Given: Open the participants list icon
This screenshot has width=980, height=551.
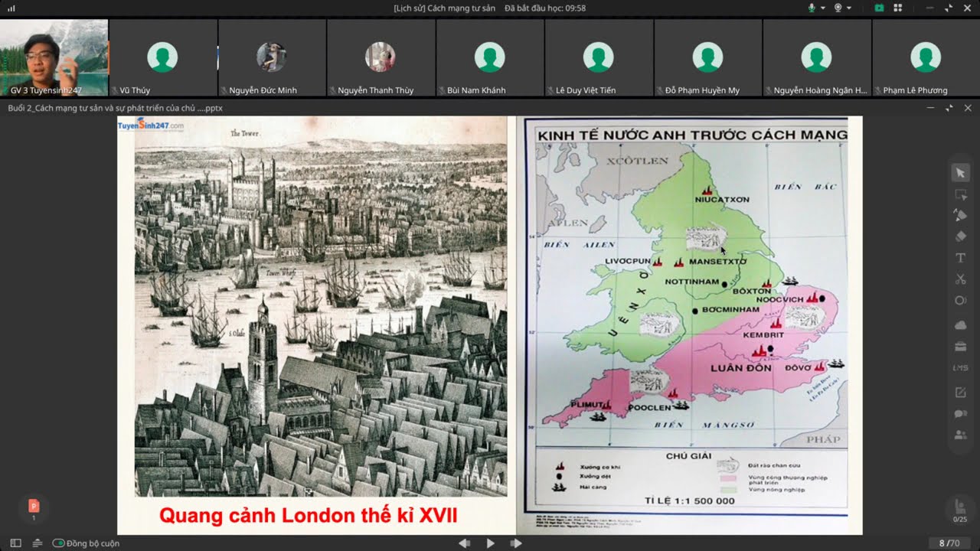Looking at the screenshot, I should point(960,435).
